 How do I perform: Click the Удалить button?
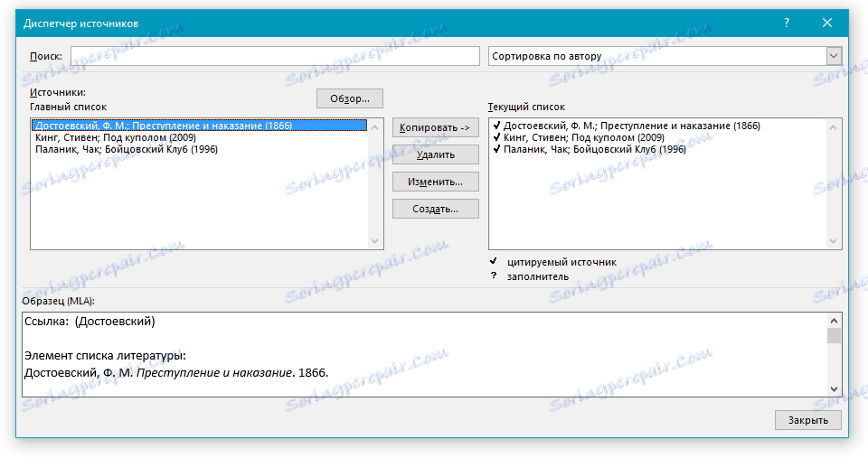pyautogui.click(x=436, y=154)
